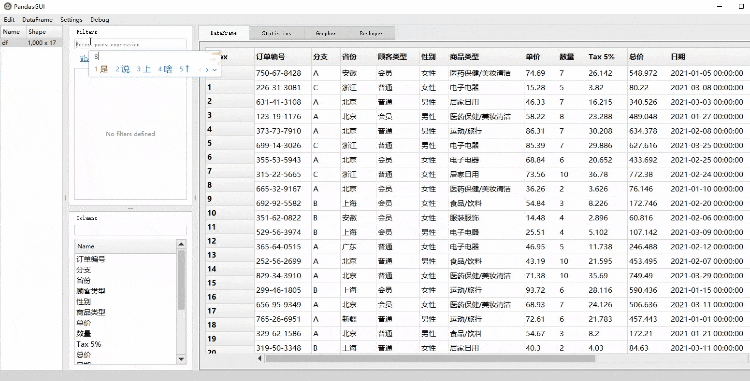
Task: Open the Debug menu
Action: click(x=100, y=20)
